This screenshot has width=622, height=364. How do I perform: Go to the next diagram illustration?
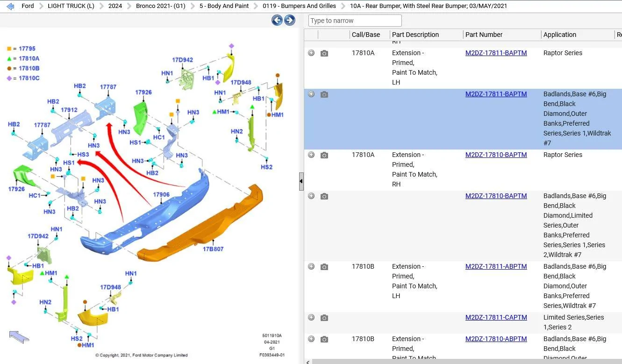290,20
